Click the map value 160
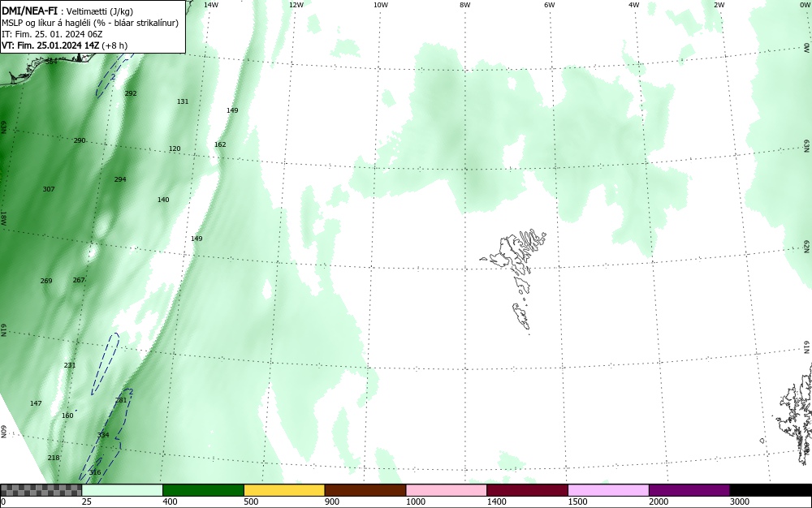The width and height of the screenshot is (812, 508). (x=67, y=416)
